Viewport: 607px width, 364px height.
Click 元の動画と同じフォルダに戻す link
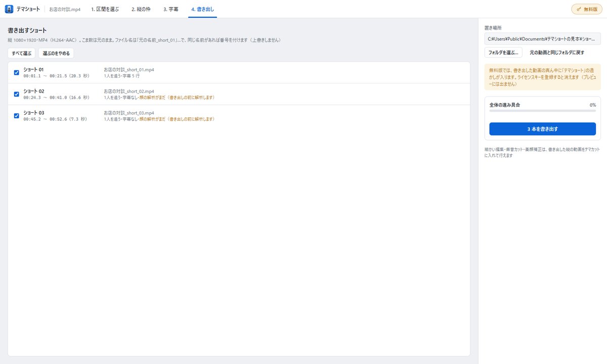click(557, 53)
